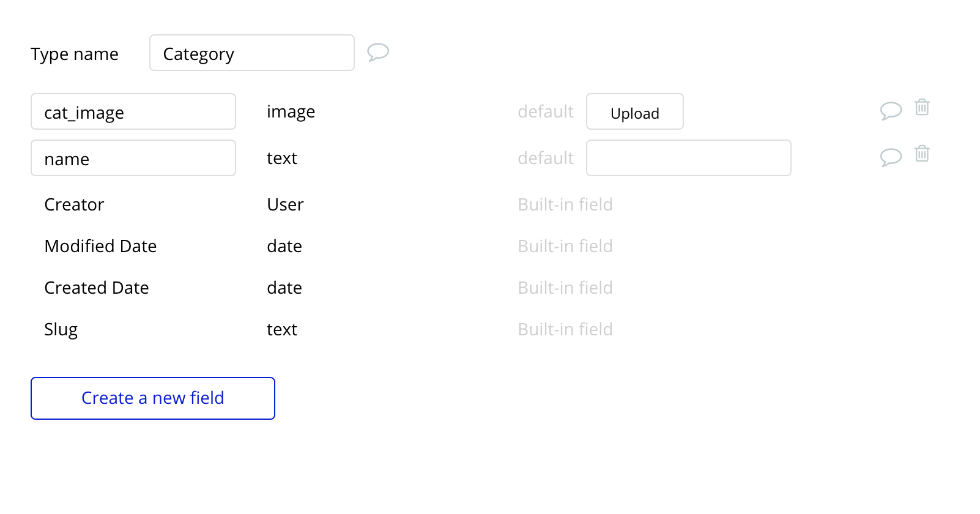Click the text type in the Slug row
The image size is (980, 514).
282,330
